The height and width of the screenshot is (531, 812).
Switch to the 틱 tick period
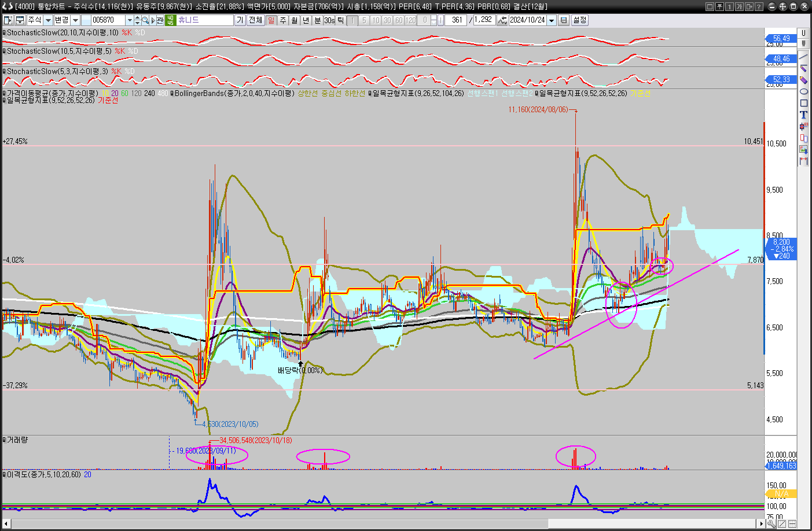pyautogui.click(x=341, y=20)
